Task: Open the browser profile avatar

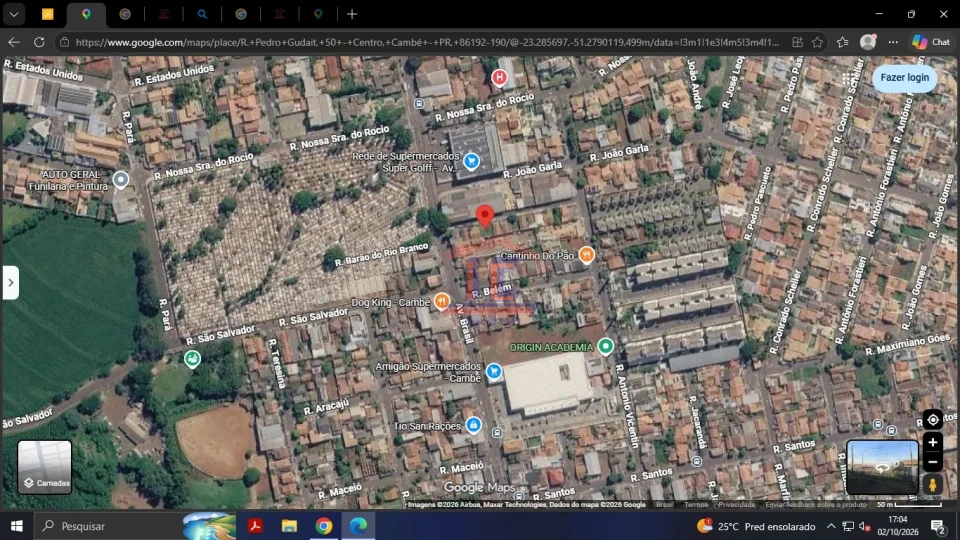Action: point(868,42)
